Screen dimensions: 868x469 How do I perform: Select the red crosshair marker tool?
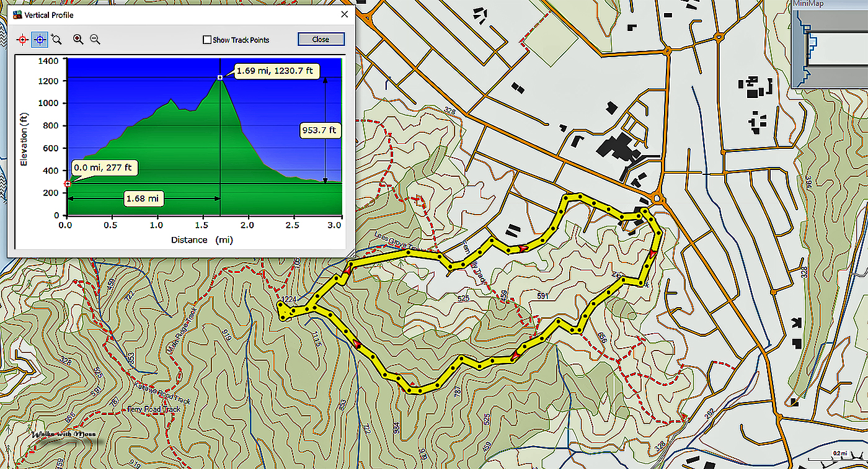pyautogui.click(x=22, y=40)
